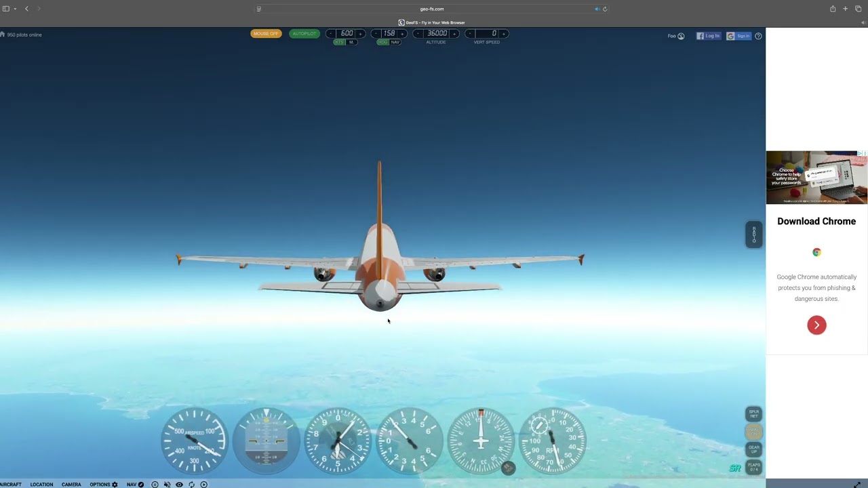Pause the flight simulation
The height and width of the screenshot is (488, 868).
pyautogui.click(x=155, y=485)
